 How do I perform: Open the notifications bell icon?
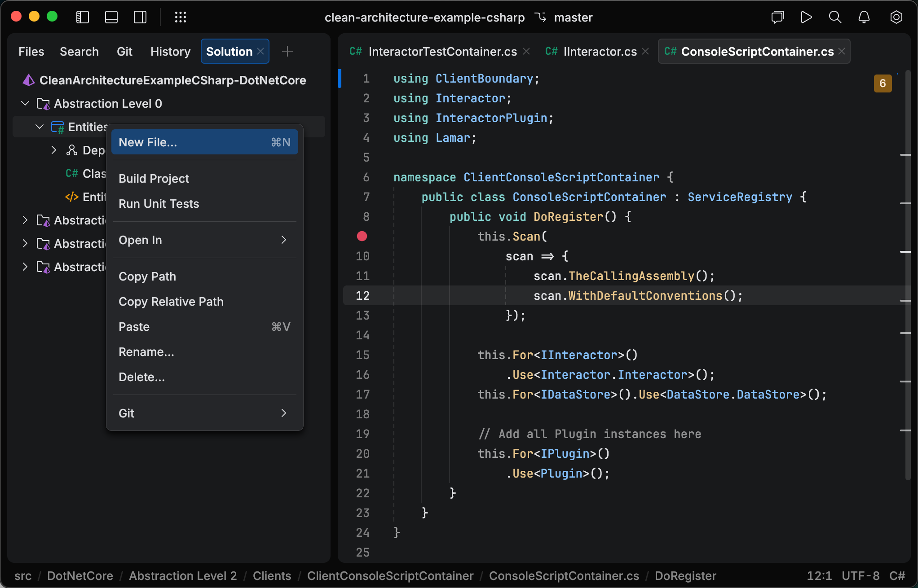(x=863, y=17)
